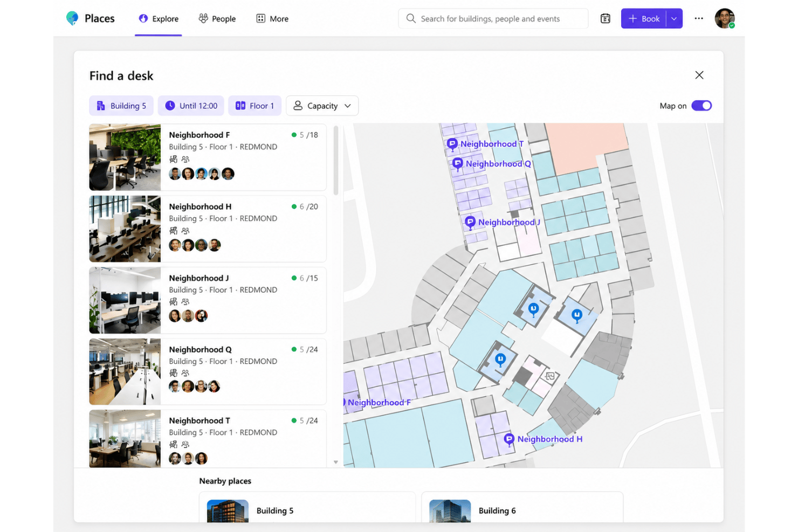798x532 pixels.
Task: Click the desk amenity icon in Neighborhood Q card
Action: point(173,373)
